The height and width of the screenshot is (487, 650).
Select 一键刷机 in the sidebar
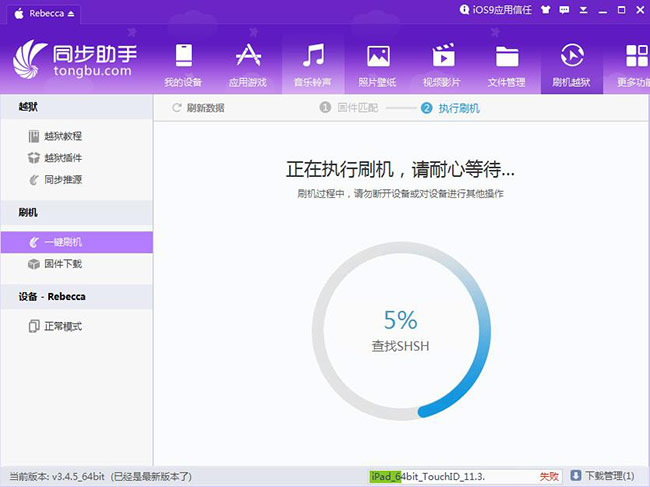tap(77, 242)
